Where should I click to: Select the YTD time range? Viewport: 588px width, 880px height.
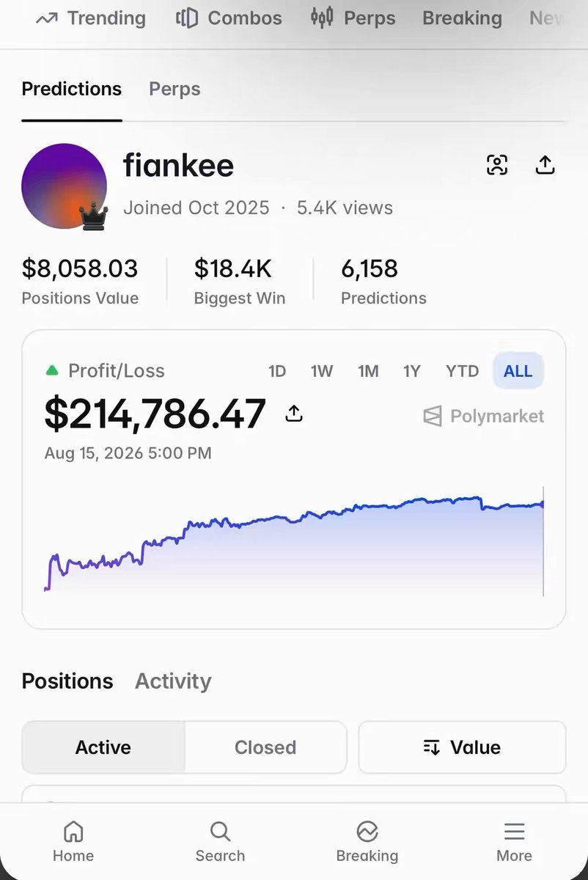[462, 371]
